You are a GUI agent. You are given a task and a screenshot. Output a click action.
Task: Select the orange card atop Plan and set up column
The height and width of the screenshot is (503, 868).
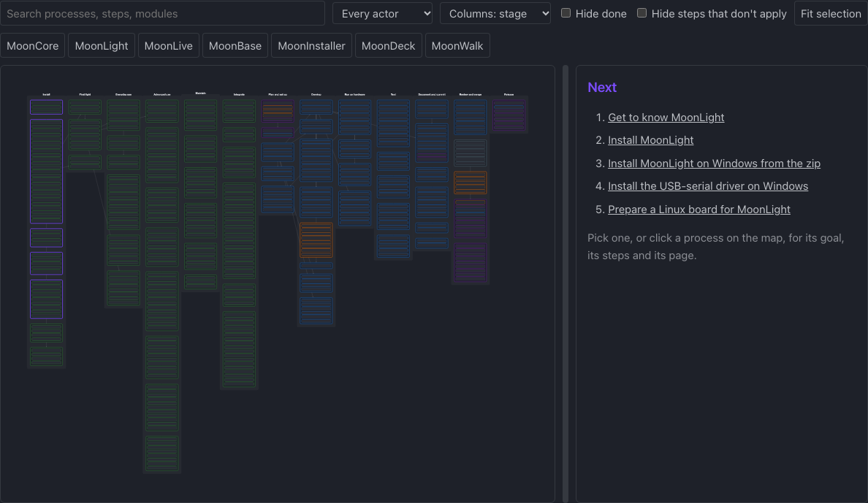pos(278,111)
